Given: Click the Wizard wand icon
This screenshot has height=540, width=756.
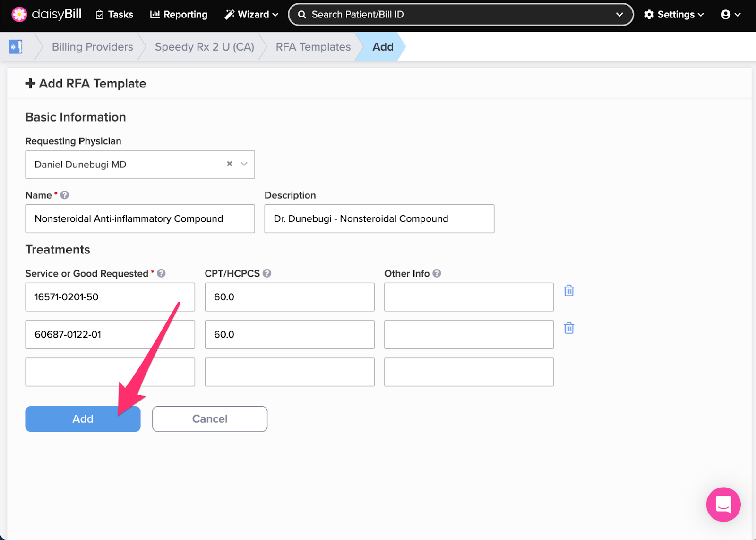Looking at the screenshot, I should (230, 15).
